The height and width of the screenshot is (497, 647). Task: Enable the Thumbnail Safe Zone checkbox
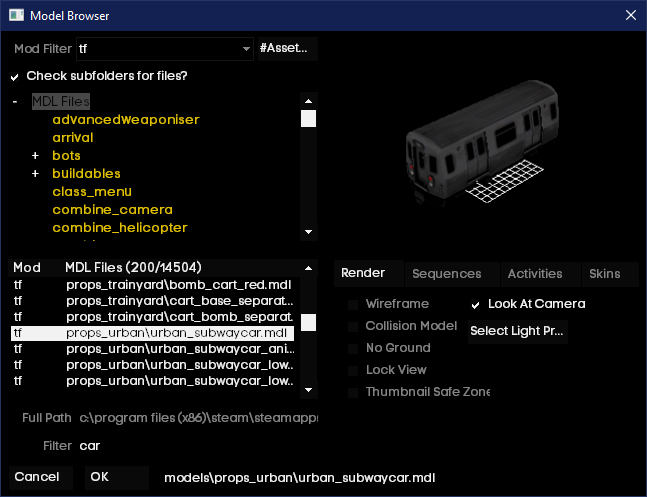tap(353, 393)
